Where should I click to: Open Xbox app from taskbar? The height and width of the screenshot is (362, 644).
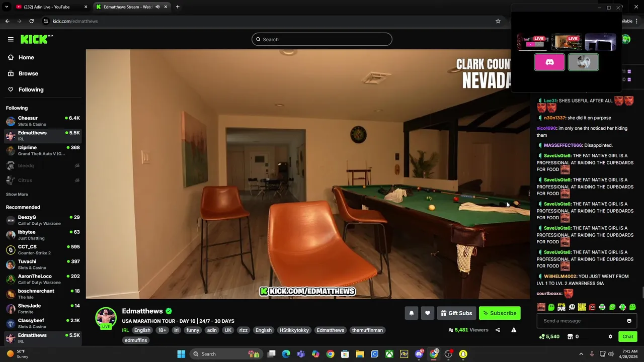(389, 354)
